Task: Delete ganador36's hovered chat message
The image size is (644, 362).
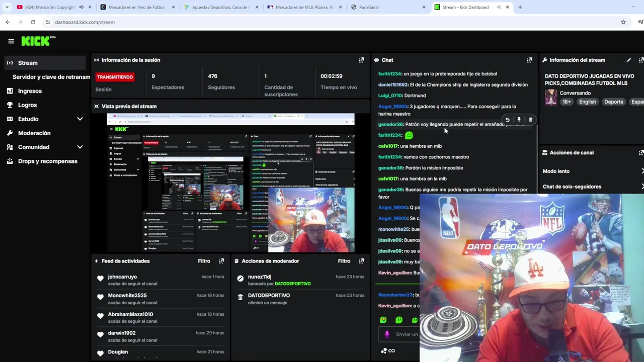Action: point(530,120)
